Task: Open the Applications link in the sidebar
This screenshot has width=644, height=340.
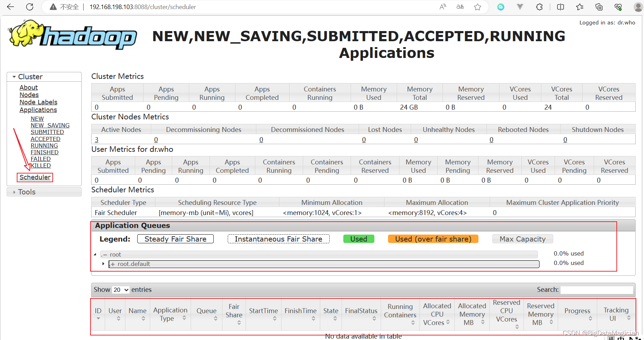Action: click(38, 110)
